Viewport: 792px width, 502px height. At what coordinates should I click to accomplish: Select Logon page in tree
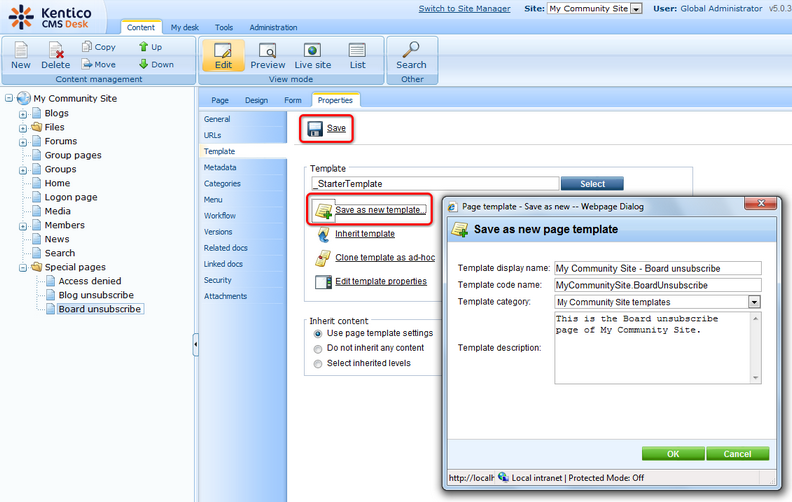pyautogui.click(x=71, y=197)
